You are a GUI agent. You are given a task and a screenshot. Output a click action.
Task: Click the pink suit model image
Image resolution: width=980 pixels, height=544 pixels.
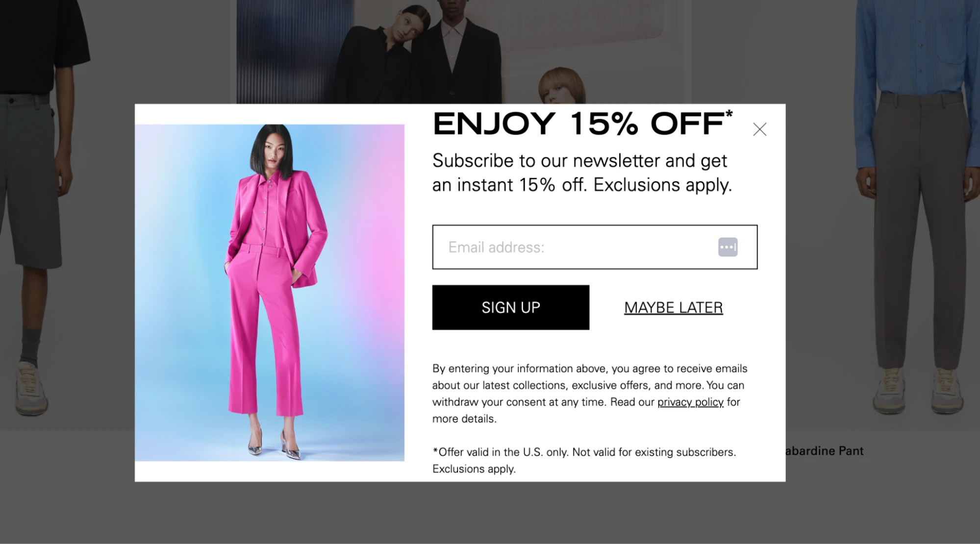click(x=270, y=293)
